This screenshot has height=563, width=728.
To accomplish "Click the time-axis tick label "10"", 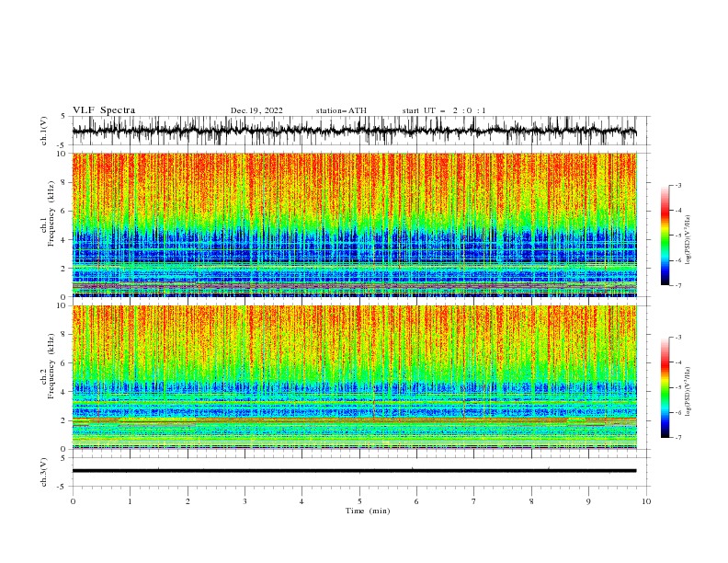I will (646, 501).
